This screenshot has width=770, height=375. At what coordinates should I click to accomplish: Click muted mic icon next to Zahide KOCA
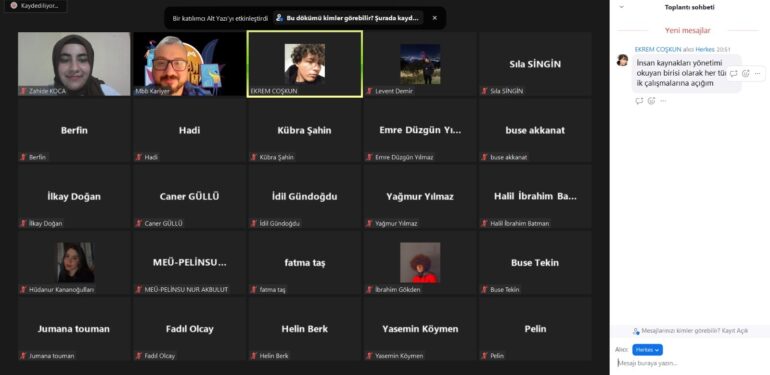pos(23,91)
